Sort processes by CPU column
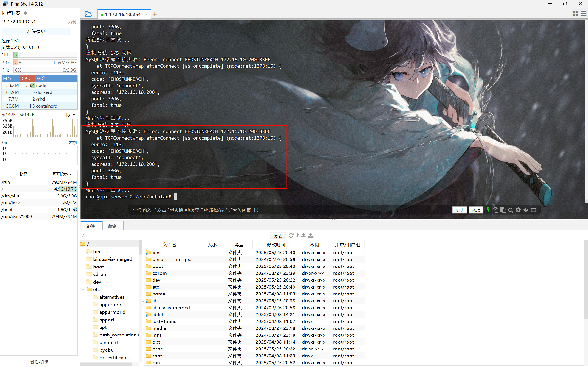 tap(26, 78)
